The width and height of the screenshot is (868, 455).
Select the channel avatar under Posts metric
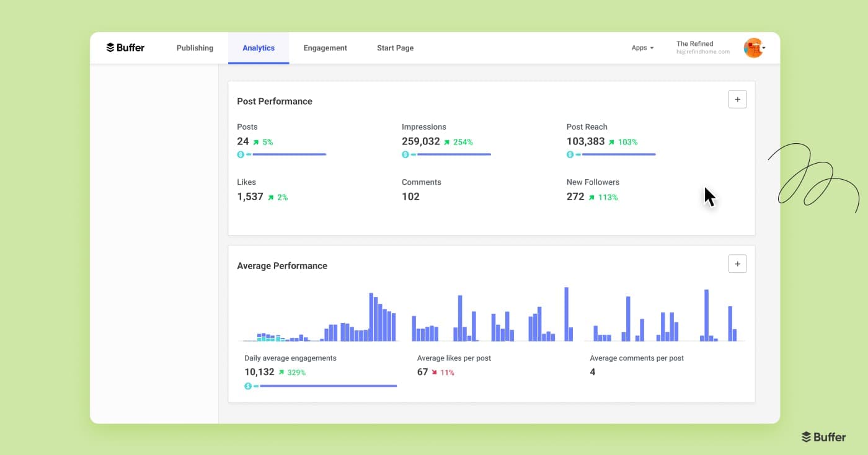[241, 154]
